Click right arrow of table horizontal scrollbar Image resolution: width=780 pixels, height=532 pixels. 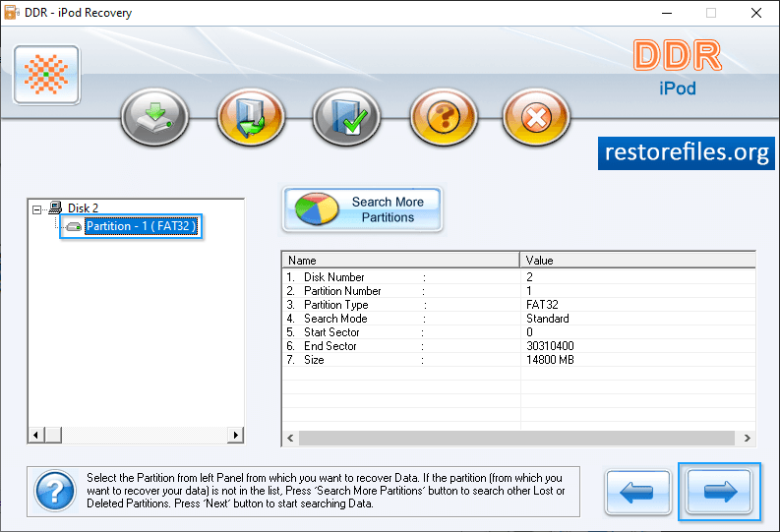coord(747,438)
